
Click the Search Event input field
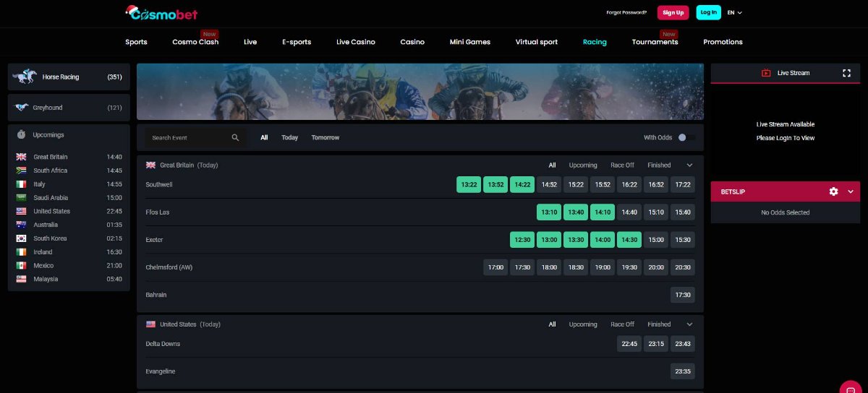[x=190, y=137]
